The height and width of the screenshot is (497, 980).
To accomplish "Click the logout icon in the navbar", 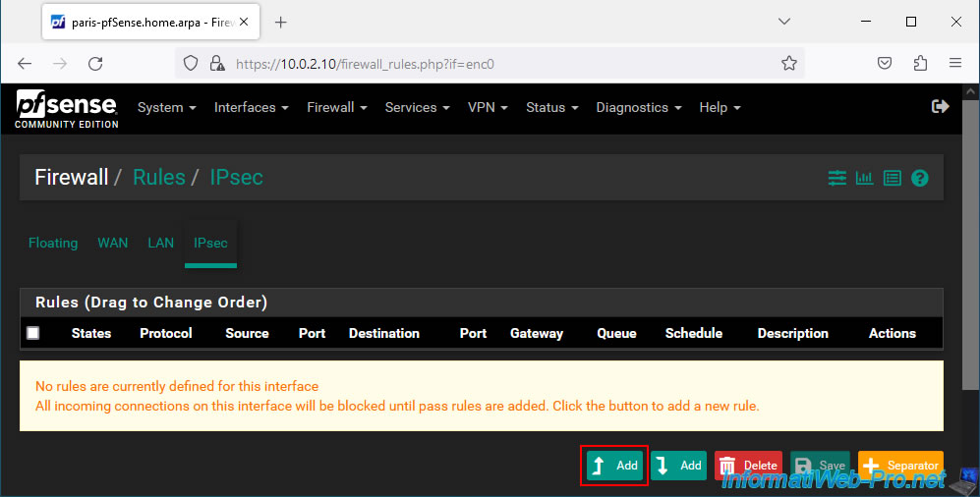I will (x=940, y=107).
